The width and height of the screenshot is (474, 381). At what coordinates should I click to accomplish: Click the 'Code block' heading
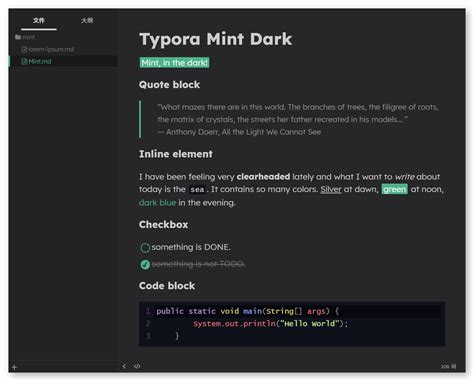[x=167, y=286]
